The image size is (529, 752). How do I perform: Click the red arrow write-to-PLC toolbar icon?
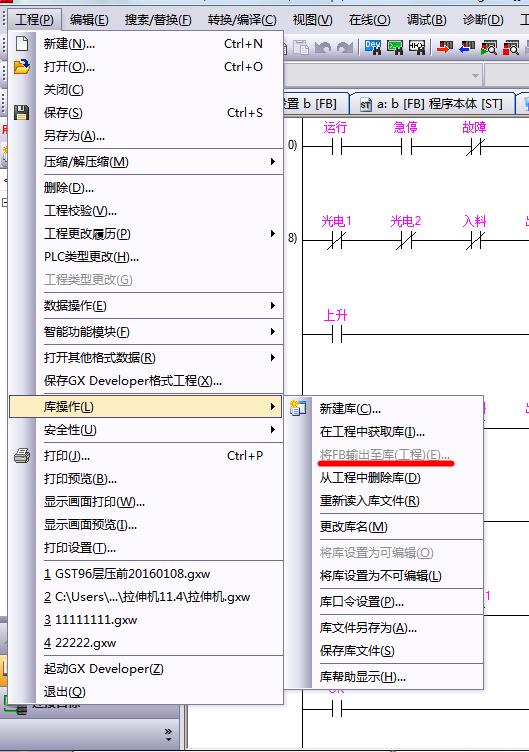pyautogui.click(x=445, y=47)
